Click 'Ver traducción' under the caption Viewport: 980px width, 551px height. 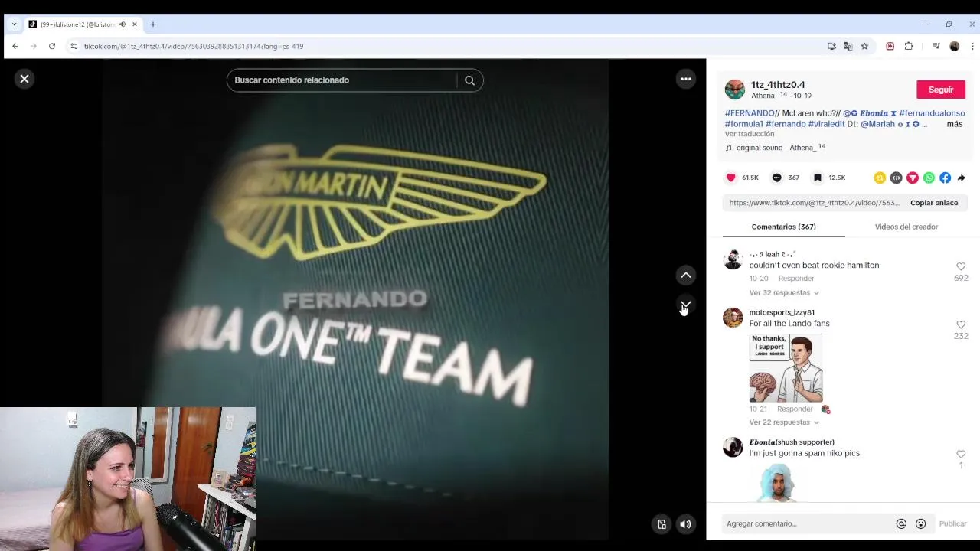pyautogui.click(x=749, y=134)
